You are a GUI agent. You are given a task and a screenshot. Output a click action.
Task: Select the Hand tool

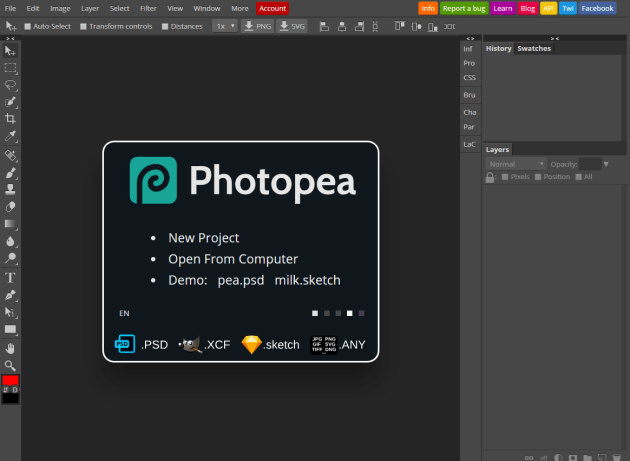[x=10, y=347]
